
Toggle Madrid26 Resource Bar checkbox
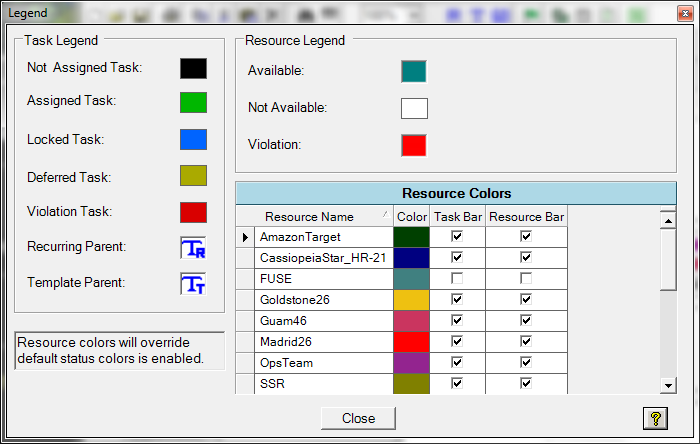[526, 342]
